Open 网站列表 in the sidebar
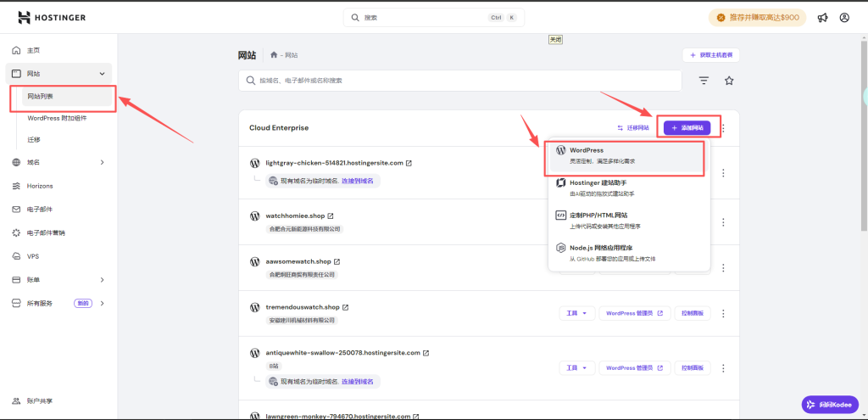Screen dimensions: 868x420 tap(66, 97)
